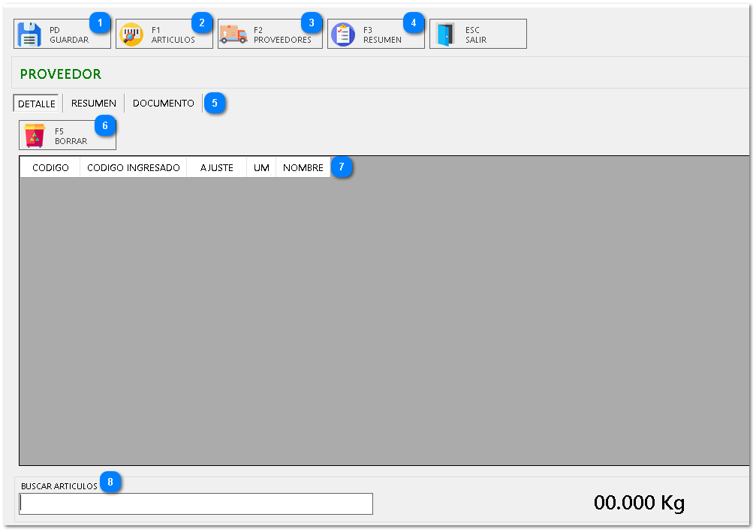Screen dimensions: 756x532
Task: Open Proveedores via the truck icon
Action: 233,35
